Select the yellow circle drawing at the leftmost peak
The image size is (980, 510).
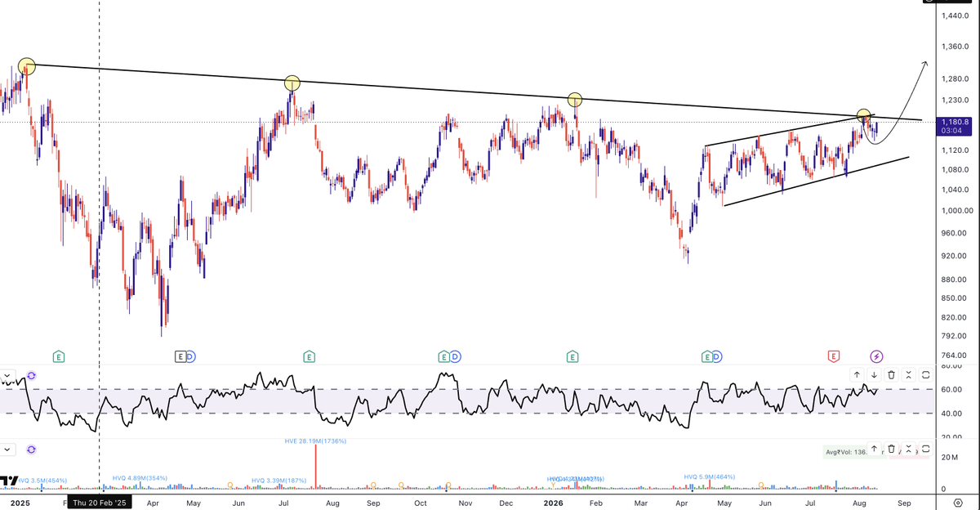pos(26,65)
